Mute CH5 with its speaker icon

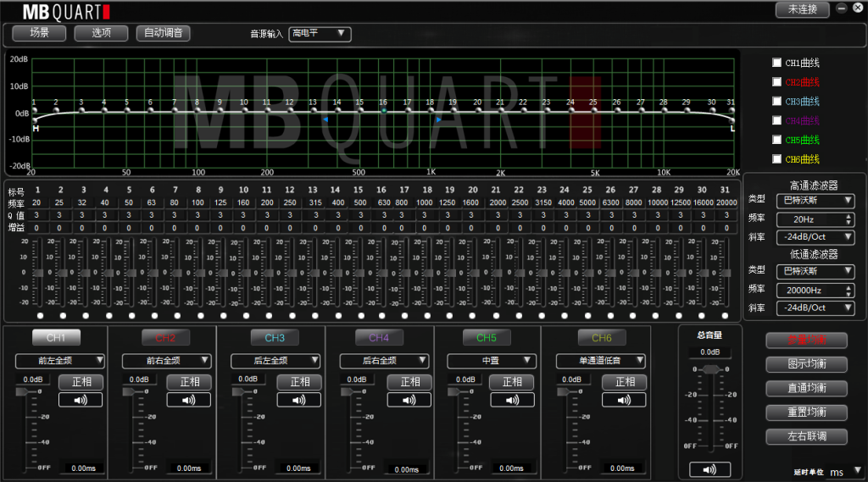coord(512,400)
